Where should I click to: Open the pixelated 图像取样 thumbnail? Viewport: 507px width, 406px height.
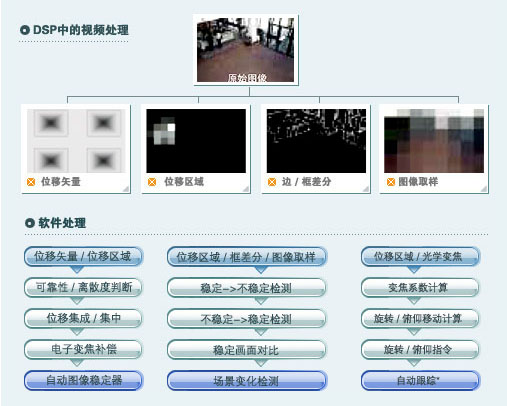point(434,141)
